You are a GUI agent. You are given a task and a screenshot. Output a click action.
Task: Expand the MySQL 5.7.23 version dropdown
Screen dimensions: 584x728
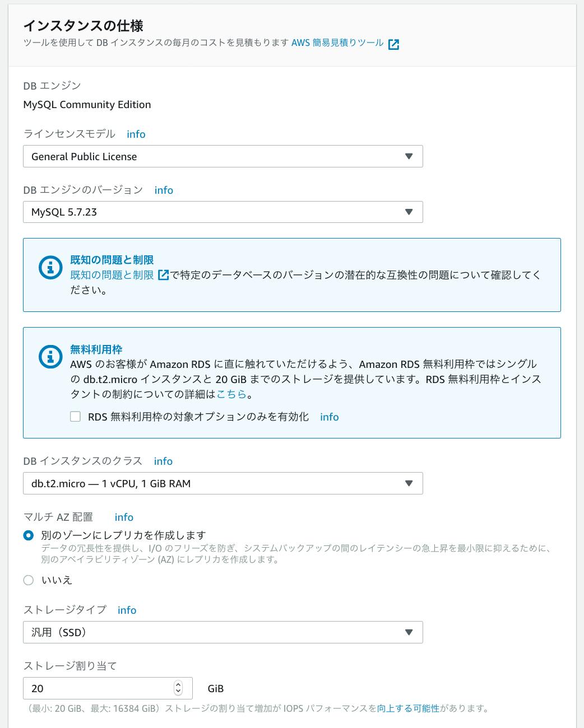pos(223,212)
